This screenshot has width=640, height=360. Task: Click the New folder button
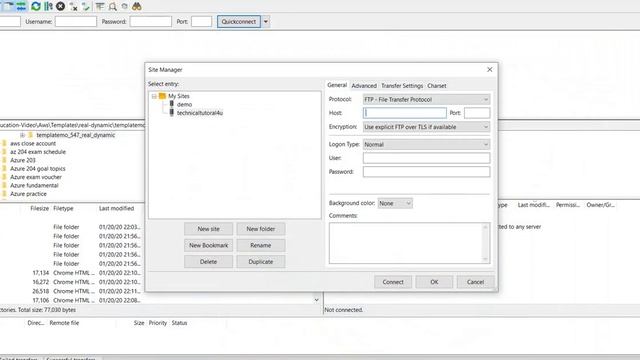coord(261,229)
